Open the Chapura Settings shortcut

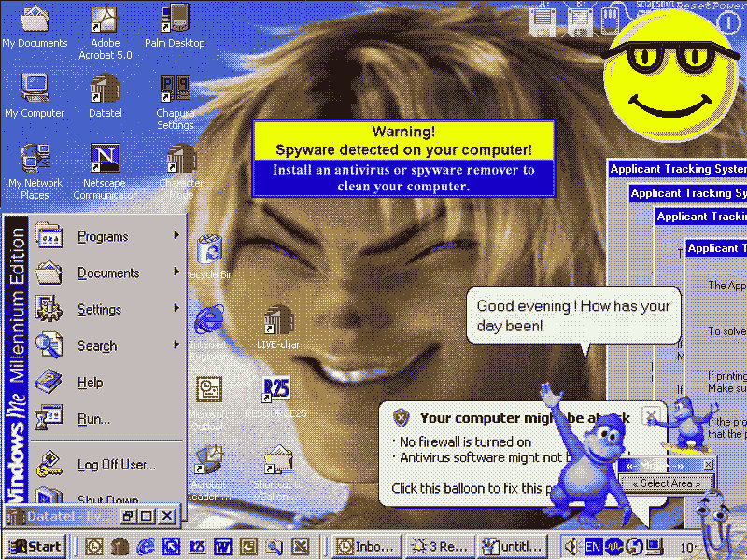point(175,102)
